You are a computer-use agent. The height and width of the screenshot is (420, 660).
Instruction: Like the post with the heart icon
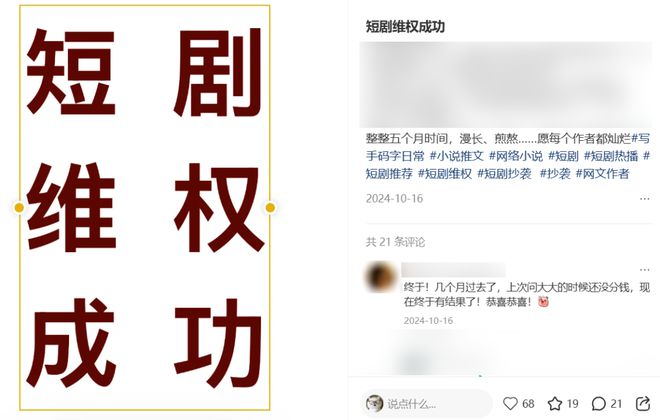(510, 403)
